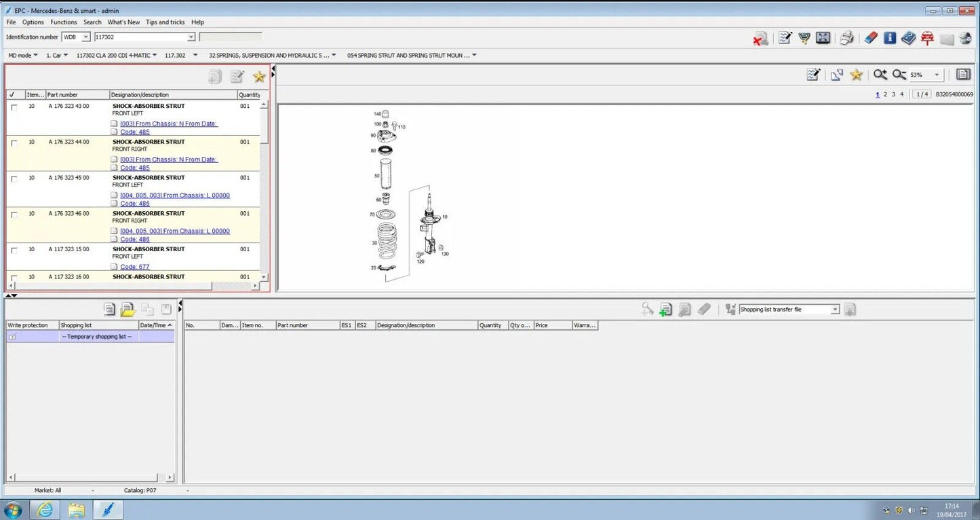
Task: Click the red car on lift icon
Action: tap(927, 38)
